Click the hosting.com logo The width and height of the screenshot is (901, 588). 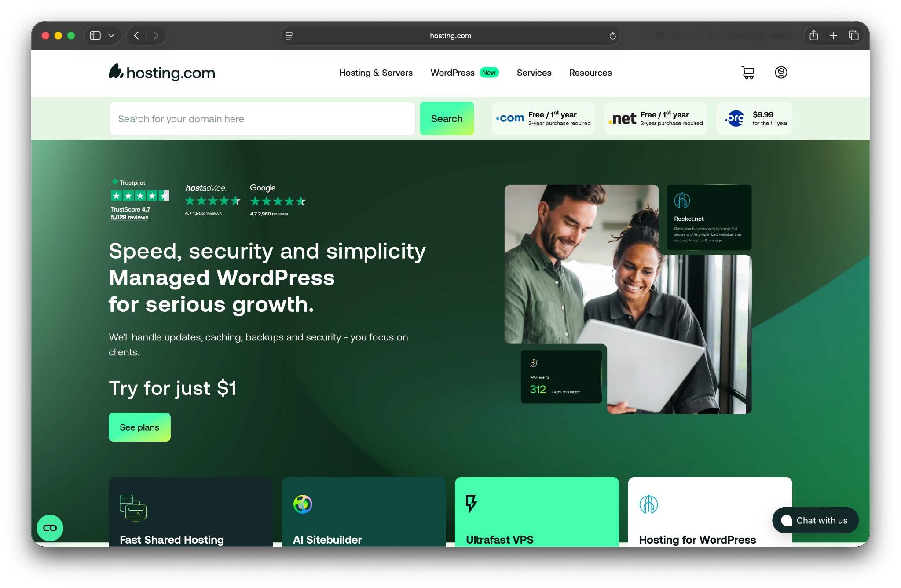tap(162, 72)
